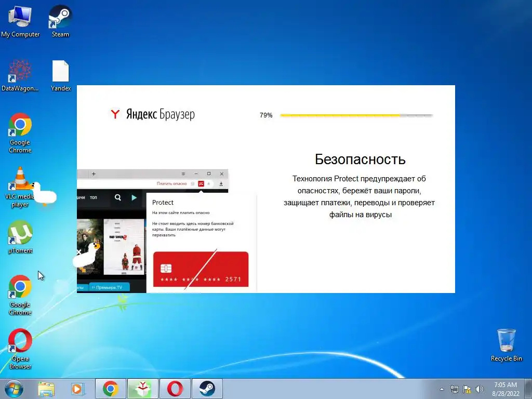The image size is (532, 399).
Task: Click the Премьера.TV tab in illustration
Action: point(109,287)
